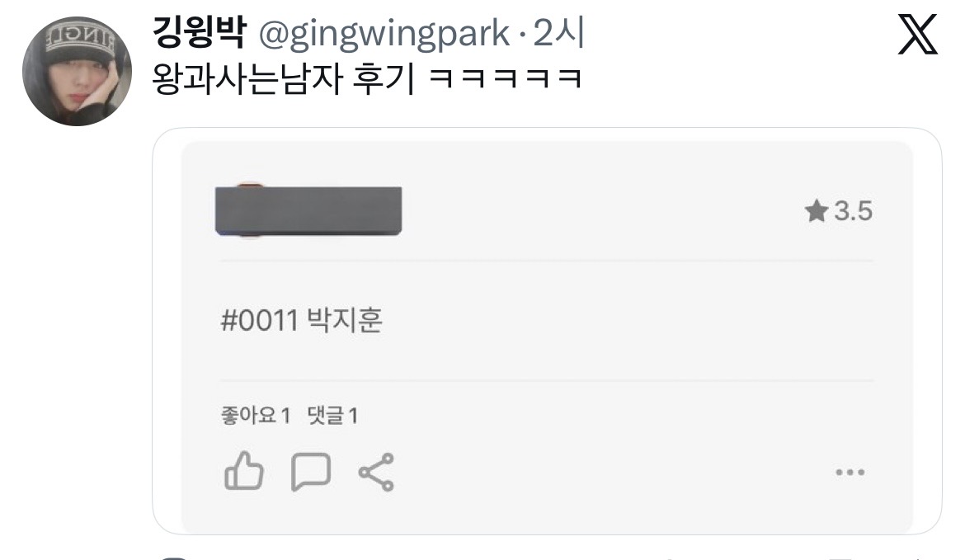This screenshot has width=965, height=560.
Task: Tap the share icon on the review
Action: click(x=376, y=472)
